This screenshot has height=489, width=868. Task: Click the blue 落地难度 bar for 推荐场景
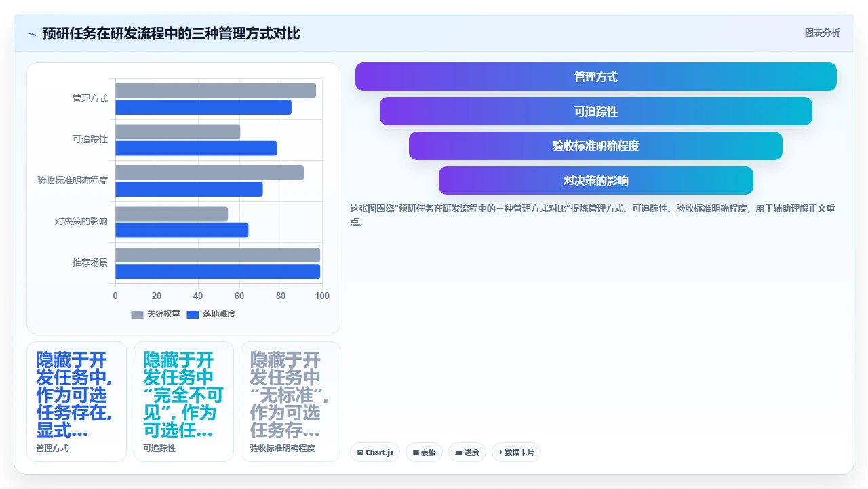tap(218, 271)
